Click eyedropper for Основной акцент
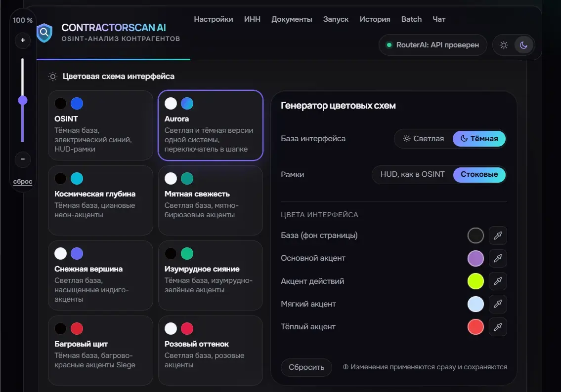 498,258
